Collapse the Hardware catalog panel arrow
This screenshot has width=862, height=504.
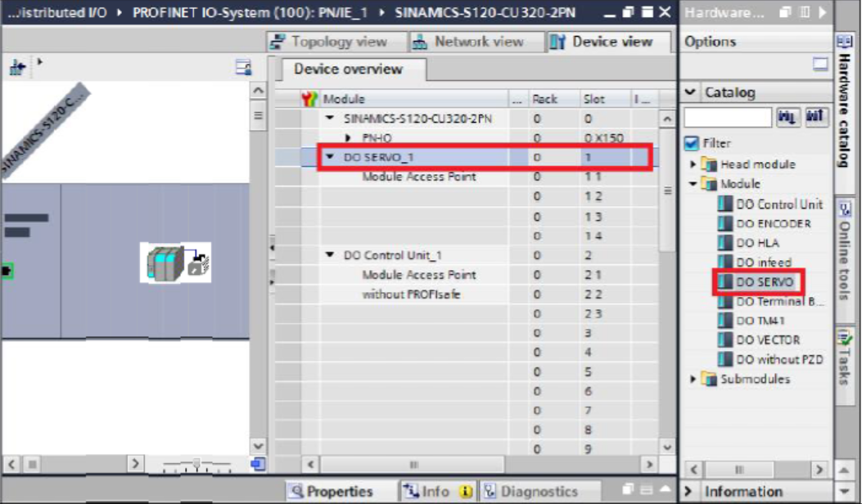(x=823, y=12)
